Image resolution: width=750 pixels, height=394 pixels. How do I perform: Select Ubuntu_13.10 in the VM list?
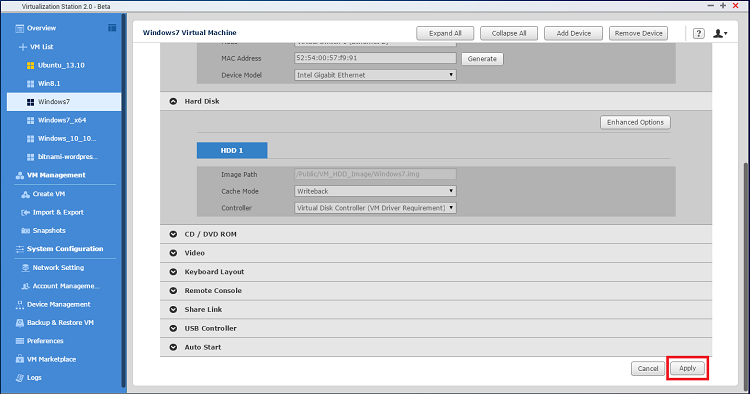pyautogui.click(x=61, y=66)
